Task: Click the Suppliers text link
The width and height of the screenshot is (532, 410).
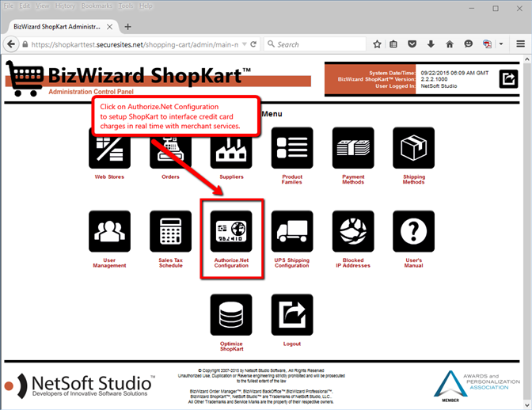Action: point(231,177)
